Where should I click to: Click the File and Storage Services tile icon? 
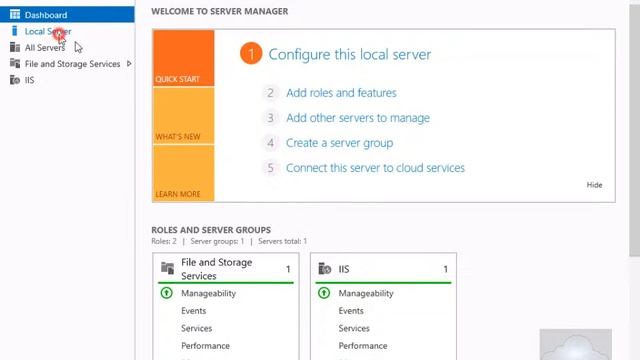click(167, 268)
